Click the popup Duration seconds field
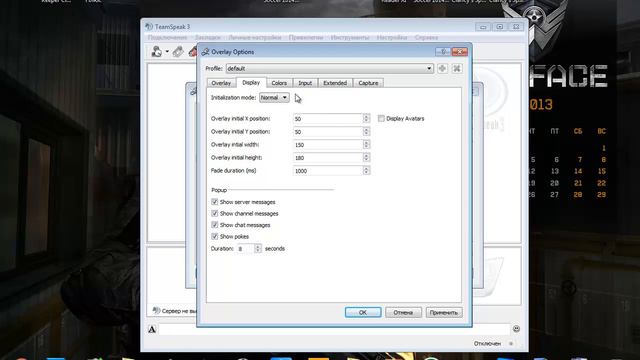This screenshot has width=640, height=360. pos(245,249)
